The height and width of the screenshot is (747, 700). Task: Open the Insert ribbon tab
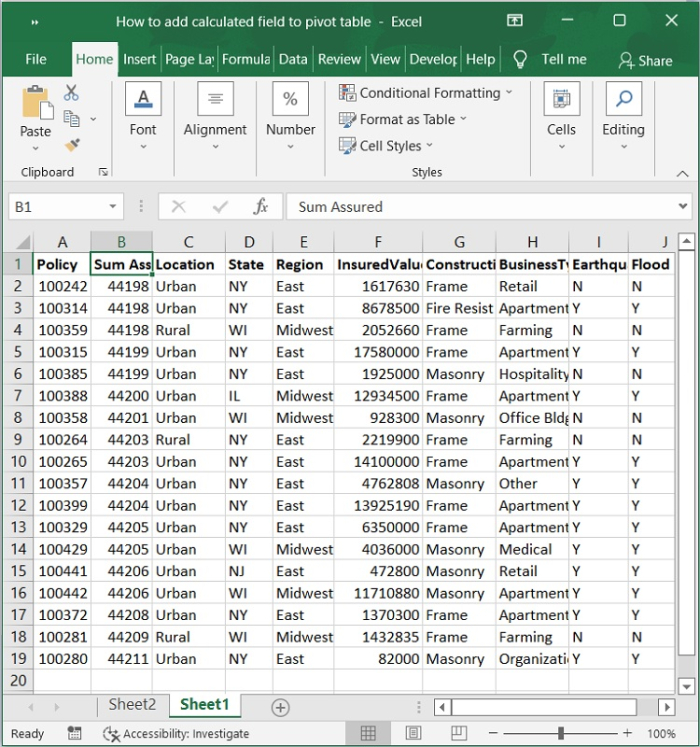(x=139, y=59)
